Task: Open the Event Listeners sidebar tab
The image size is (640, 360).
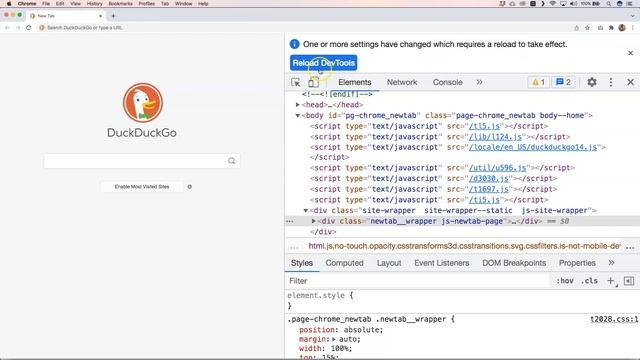Action: (x=442, y=263)
